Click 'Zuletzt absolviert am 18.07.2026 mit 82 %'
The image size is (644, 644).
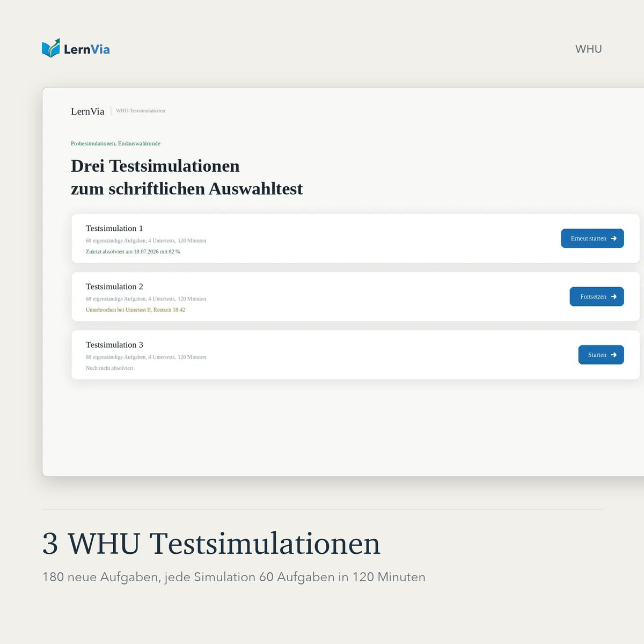(133, 252)
